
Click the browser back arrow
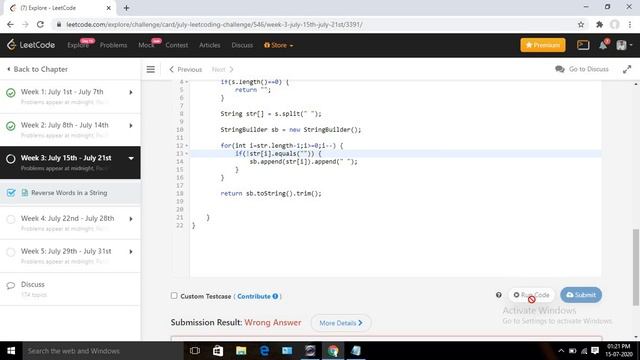click(10, 24)
